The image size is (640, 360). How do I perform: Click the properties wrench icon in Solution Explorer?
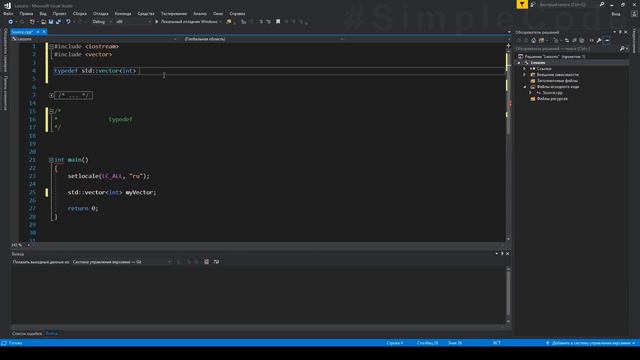pyautogui.click(x=599, y=40)
